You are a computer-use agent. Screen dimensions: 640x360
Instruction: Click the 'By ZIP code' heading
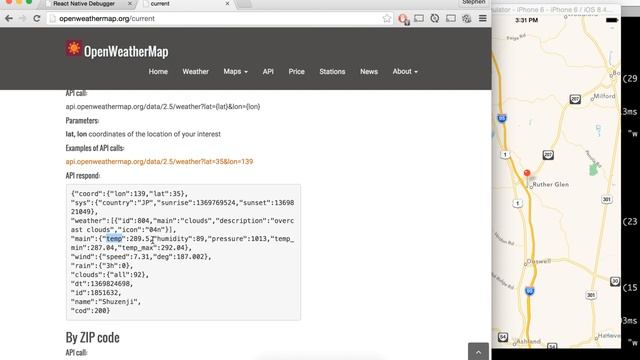pos(93,337)
